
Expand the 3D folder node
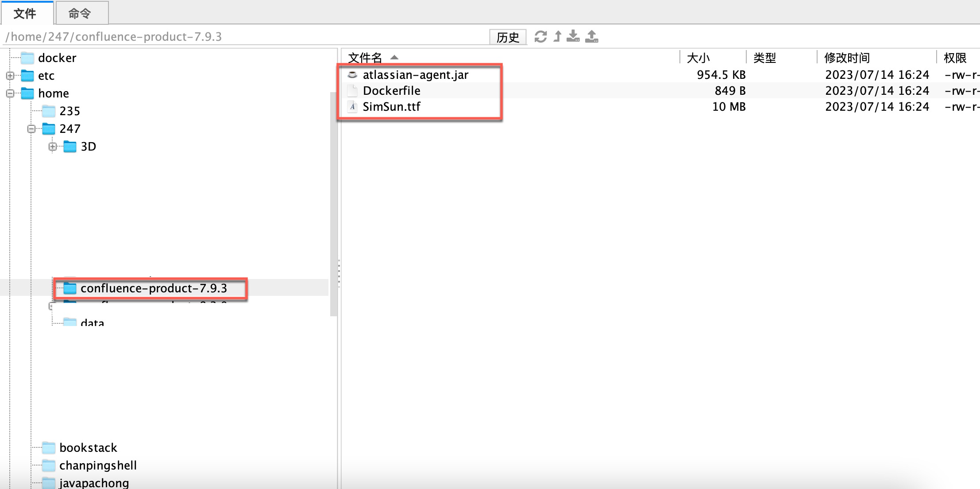pyautogui.click(x=53, y=147)
